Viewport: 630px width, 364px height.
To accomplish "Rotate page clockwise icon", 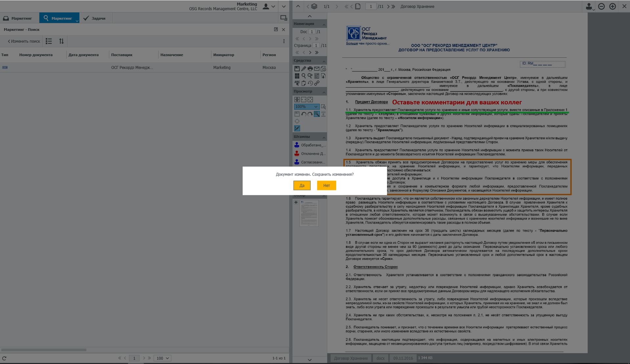I will pos(310,114).
